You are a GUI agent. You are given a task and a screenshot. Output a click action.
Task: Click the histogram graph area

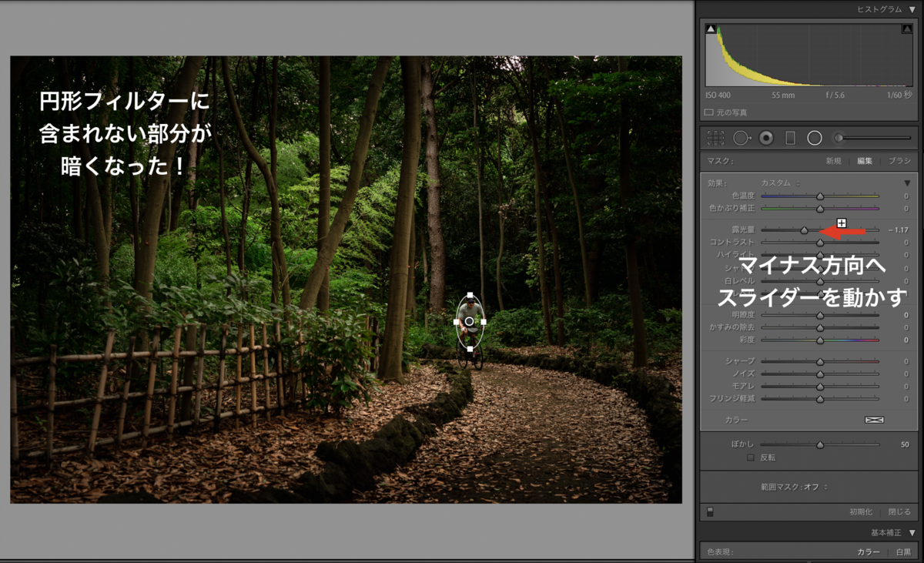809,55
